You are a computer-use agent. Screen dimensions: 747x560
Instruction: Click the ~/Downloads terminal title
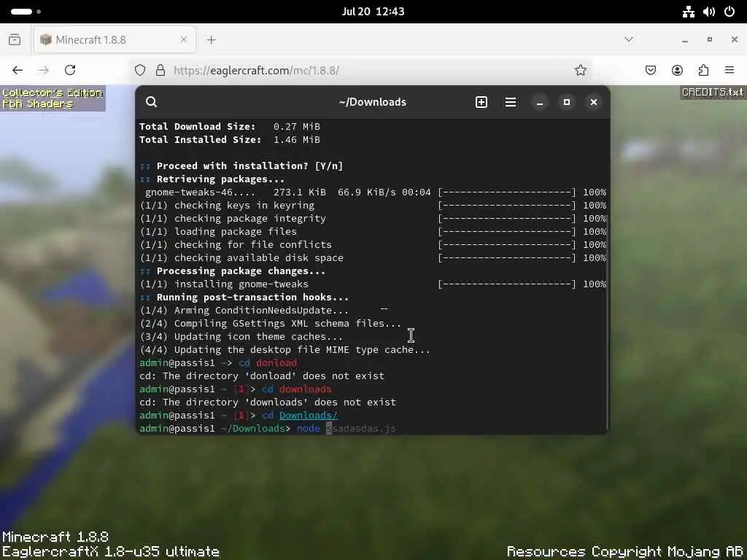click(373, 102)
